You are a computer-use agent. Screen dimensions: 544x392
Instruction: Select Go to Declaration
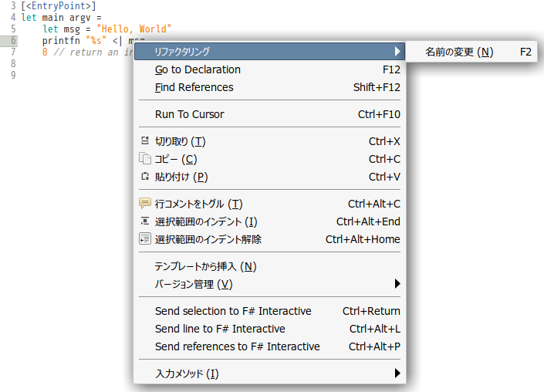269,69
